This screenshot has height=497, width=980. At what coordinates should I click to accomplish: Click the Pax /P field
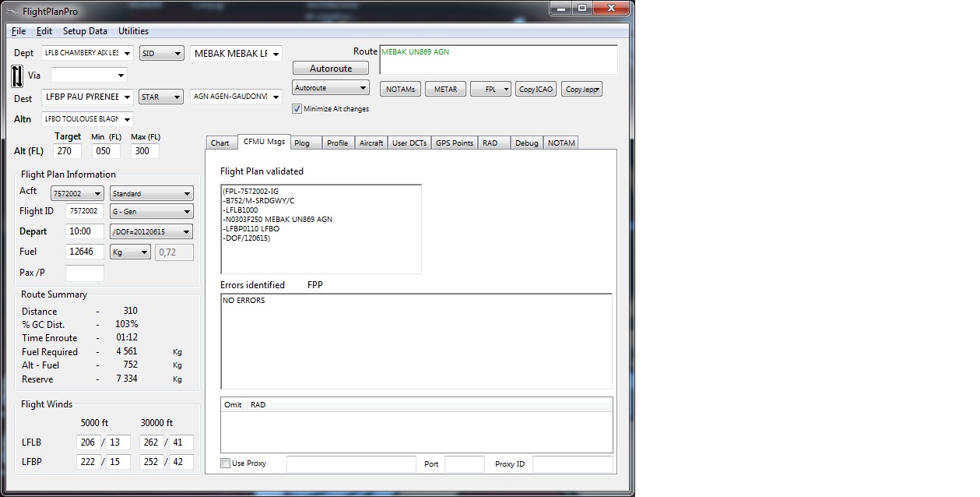click(84, 273)
